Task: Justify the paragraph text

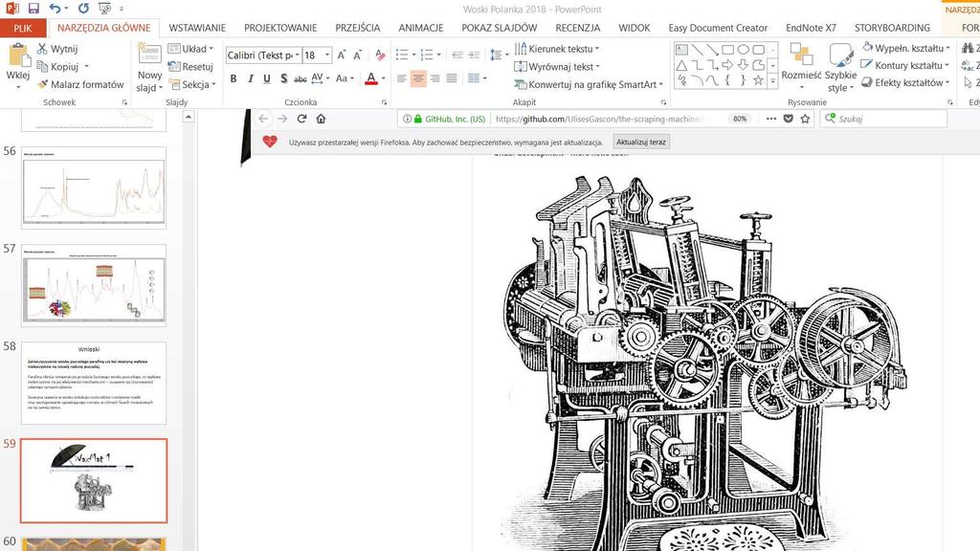Action: tap(452, 78)
